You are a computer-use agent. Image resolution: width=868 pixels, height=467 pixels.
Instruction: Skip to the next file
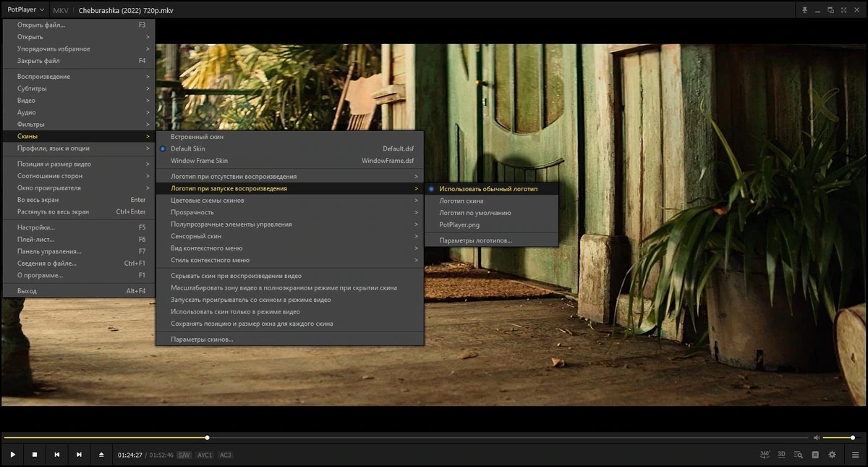[x=79, y=455]
